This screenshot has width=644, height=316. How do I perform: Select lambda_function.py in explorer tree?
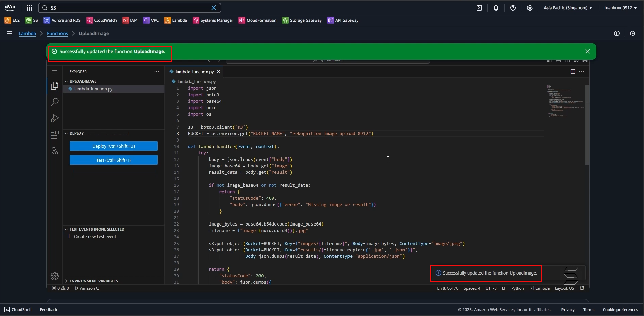click(114, 89)
